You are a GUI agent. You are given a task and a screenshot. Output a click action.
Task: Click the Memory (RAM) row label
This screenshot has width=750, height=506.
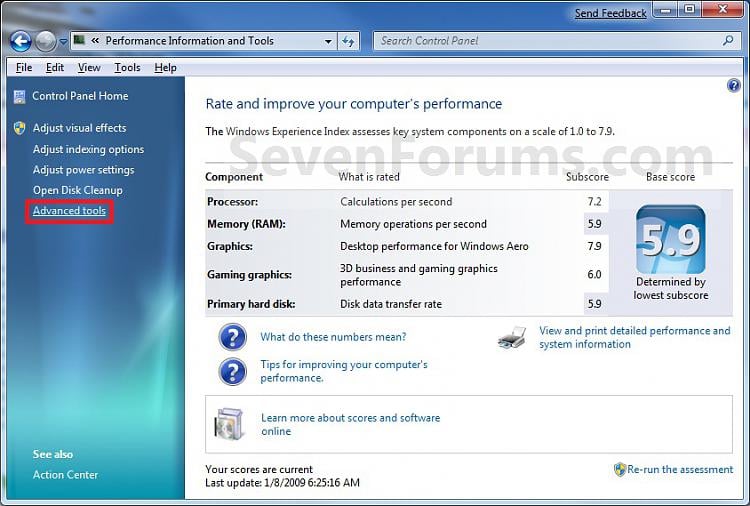(246, 224)
